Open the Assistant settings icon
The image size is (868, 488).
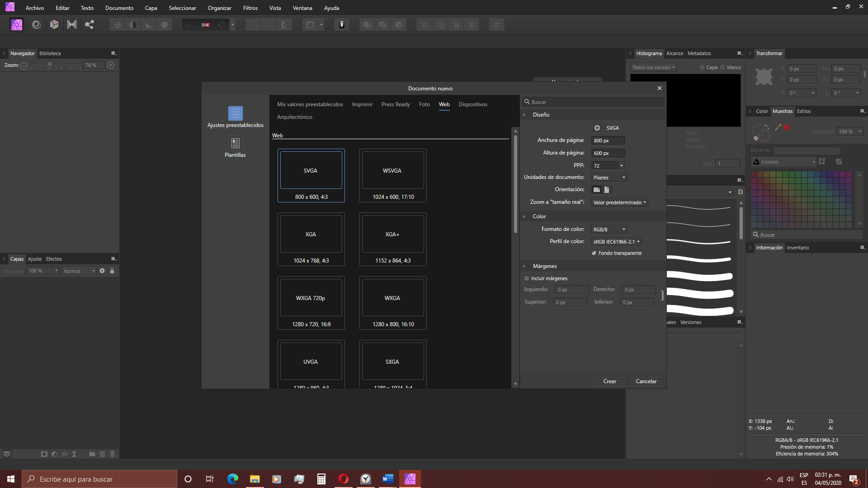[342, 25]
